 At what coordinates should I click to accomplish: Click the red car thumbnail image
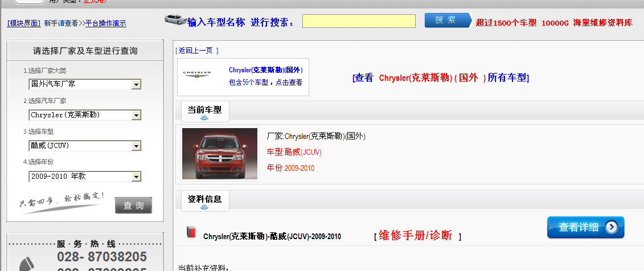220,154
